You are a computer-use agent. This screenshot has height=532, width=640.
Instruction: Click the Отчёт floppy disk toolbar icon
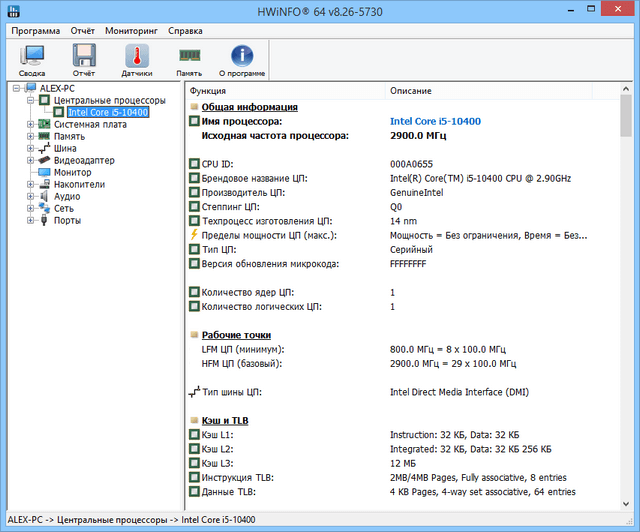point(84,60)
